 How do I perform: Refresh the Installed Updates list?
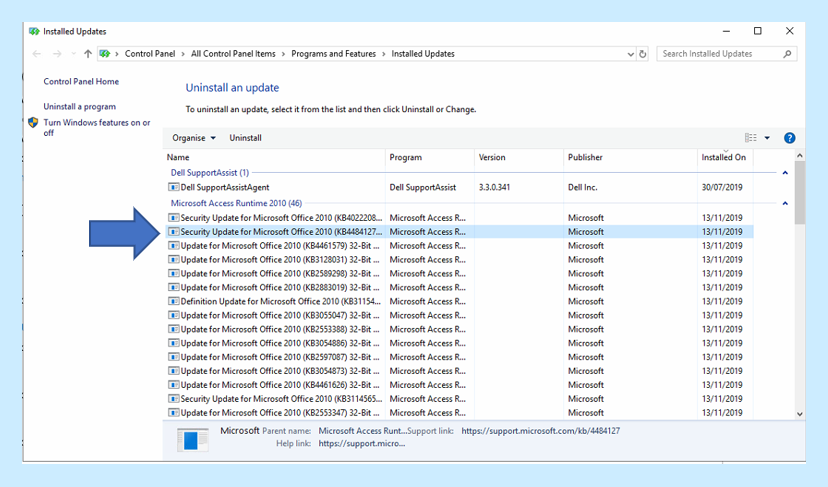coord(643,54)
